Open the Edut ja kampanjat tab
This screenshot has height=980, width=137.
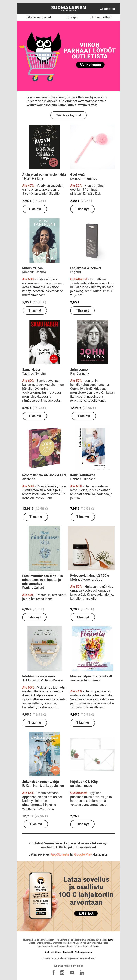[x=39, y=17]
